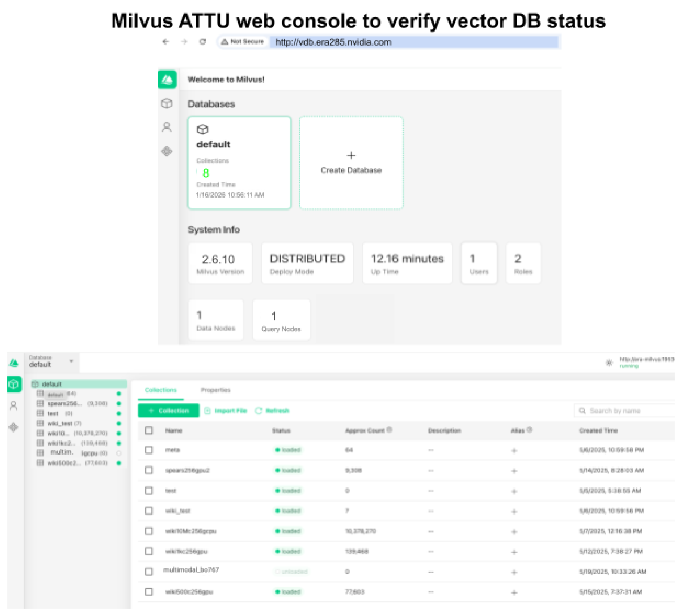This screenshot has height=616, width=682.
Task: Click the Approx Count help icon
Action: (390, 430)
